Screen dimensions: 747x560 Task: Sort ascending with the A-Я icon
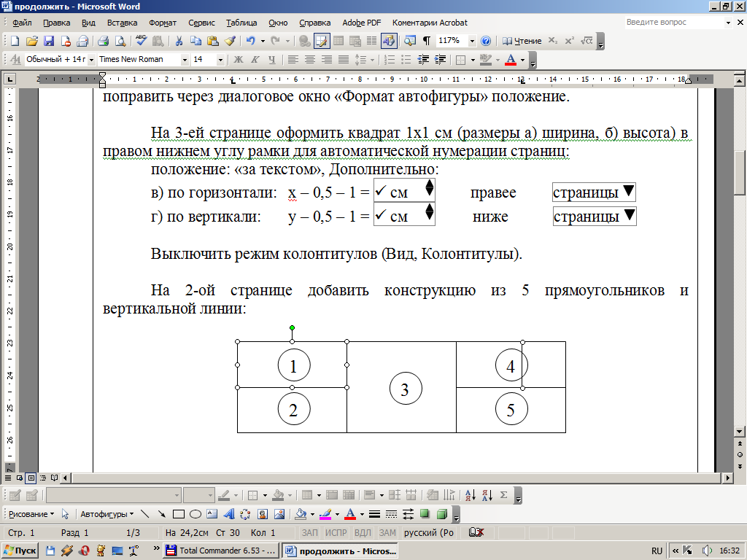pyautogui.click(x=471, y=495)
